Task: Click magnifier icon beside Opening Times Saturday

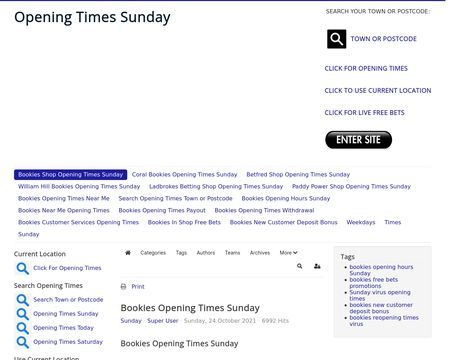Action: coord(23,342)
